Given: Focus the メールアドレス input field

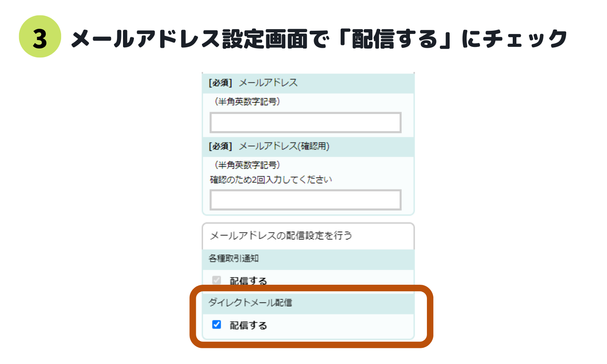Looking at the screenshot, I should point(306,123).
